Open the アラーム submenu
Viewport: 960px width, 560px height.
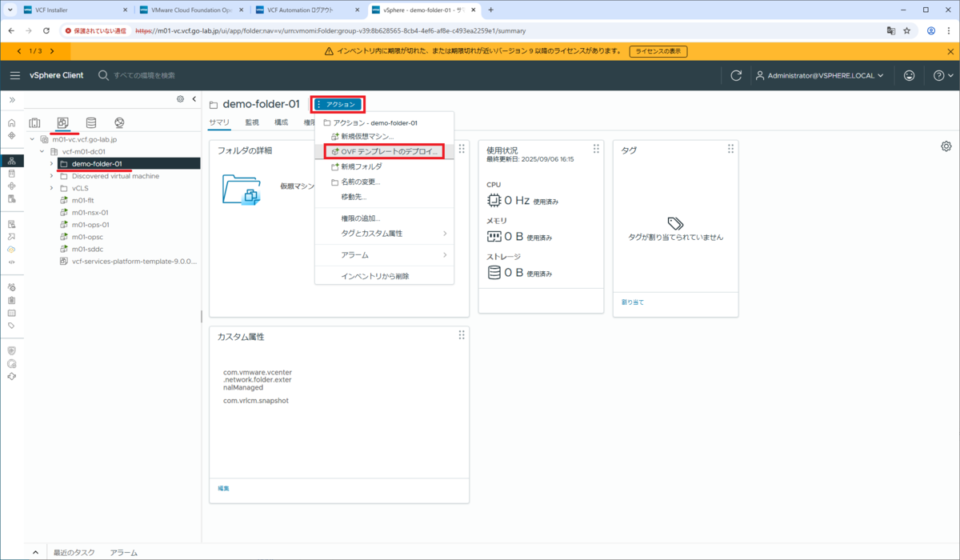pos(384,254)
